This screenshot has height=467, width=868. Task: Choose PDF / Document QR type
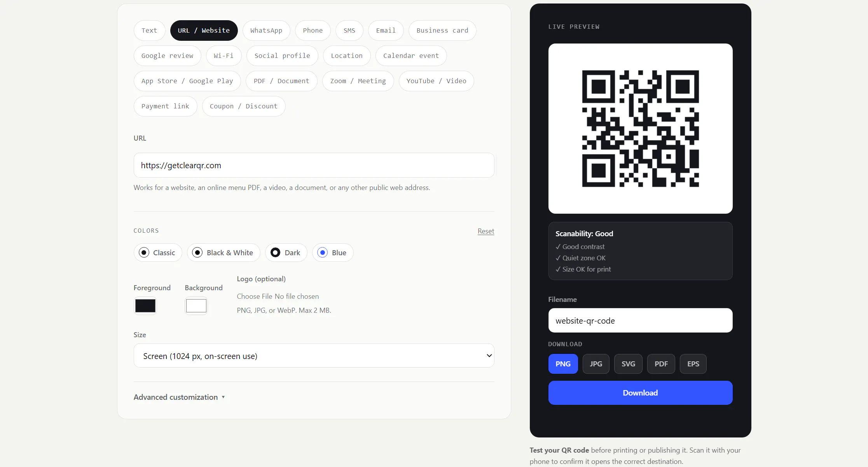click(281, 81)
